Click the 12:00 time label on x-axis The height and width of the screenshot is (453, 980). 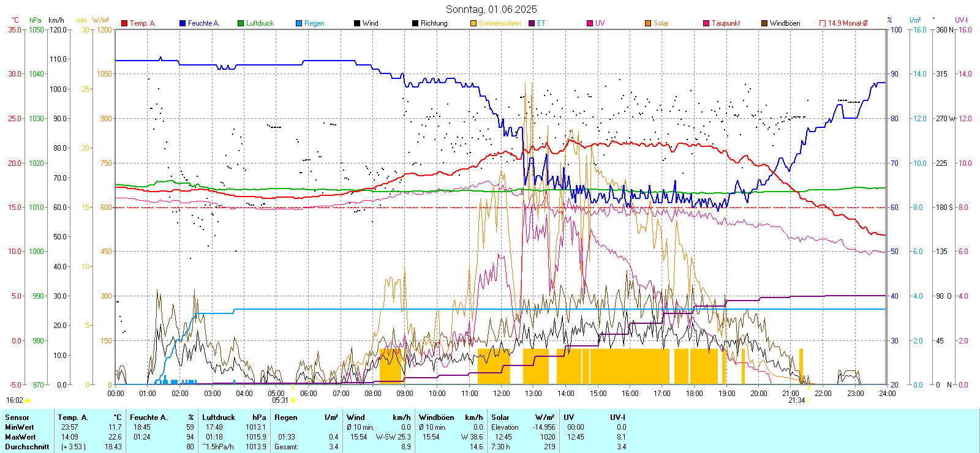(502, 394)
